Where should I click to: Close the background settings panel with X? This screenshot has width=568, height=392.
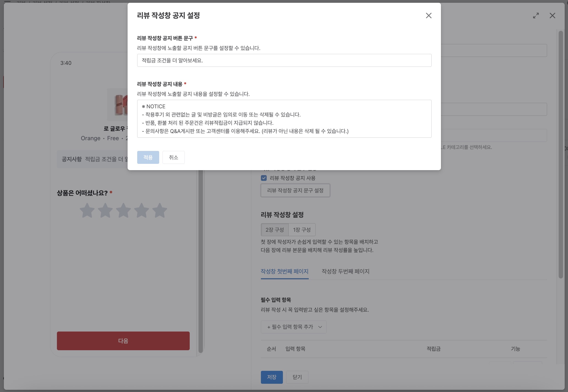click(x=552, y=16)
